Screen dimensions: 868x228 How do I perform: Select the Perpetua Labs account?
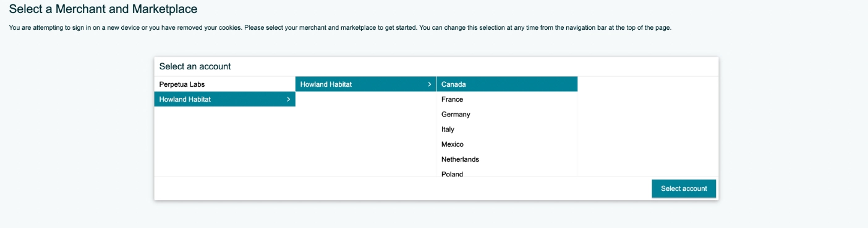[224, 84]
